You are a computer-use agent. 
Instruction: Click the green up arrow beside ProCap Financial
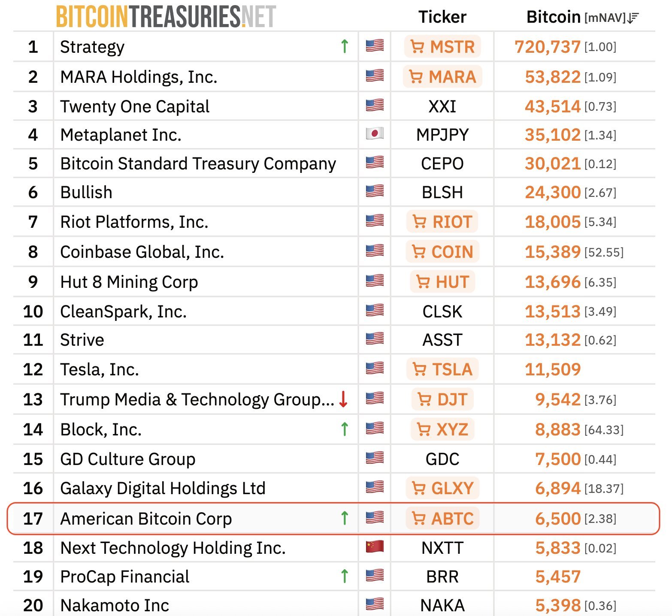344,576
